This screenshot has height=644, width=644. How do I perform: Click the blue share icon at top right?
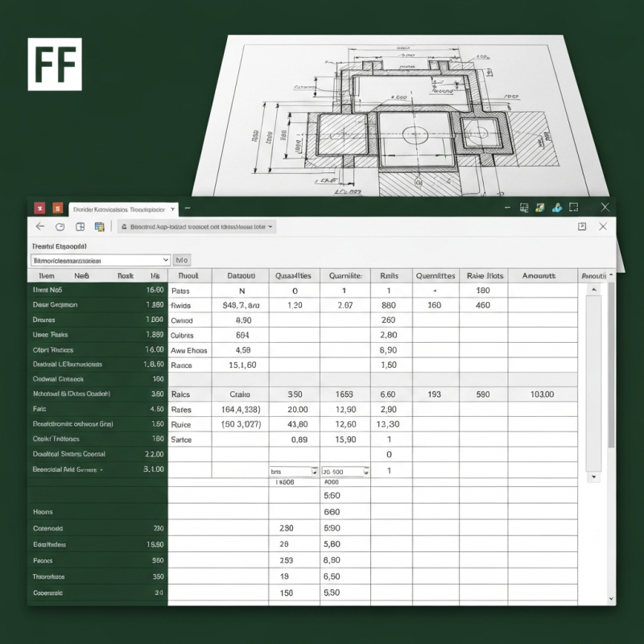coord(557,208)
